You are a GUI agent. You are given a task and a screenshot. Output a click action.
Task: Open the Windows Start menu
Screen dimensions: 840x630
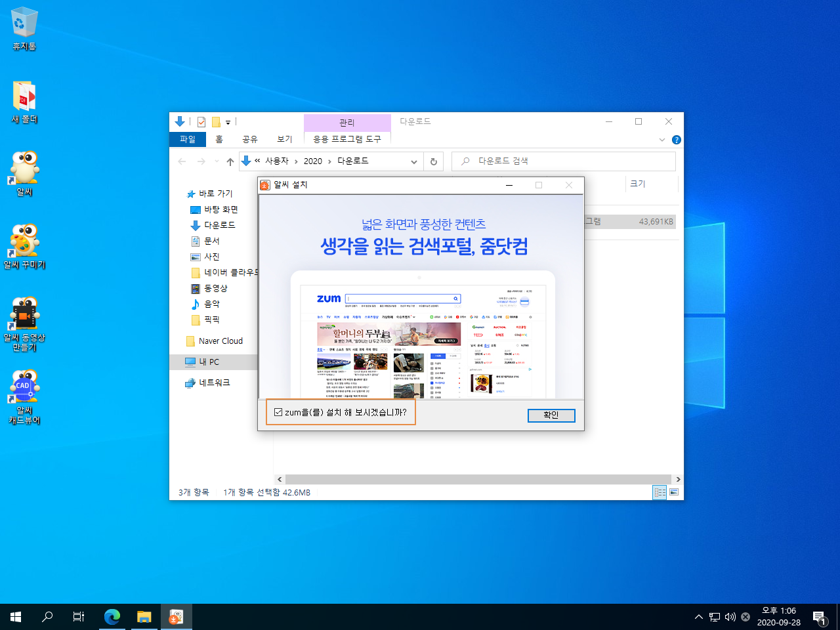(x=16, y=617)
